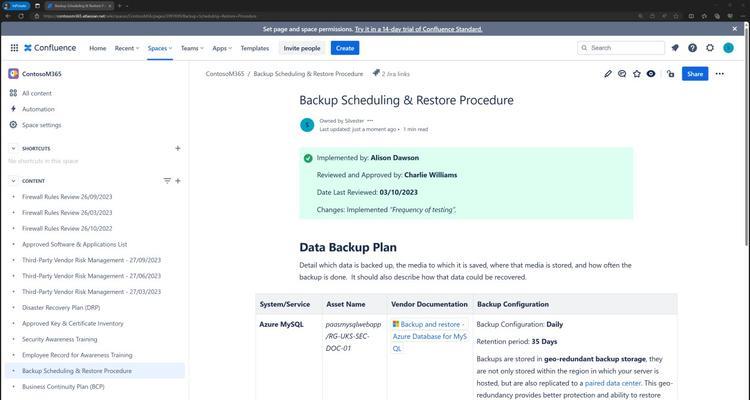Screen dimensions: 750x400
Task: Open the page restrictions lock icon
Action: click(671, 74)
